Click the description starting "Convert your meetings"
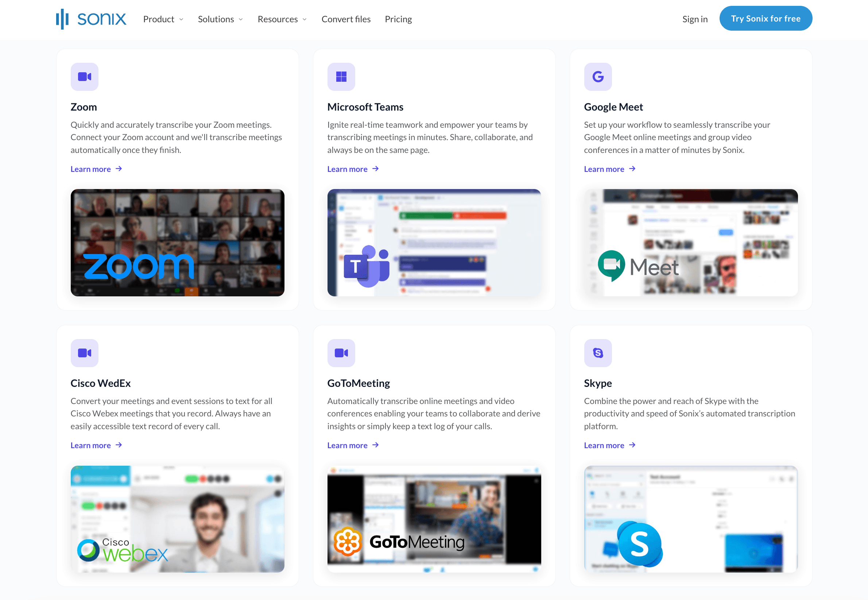 point(171,414)
